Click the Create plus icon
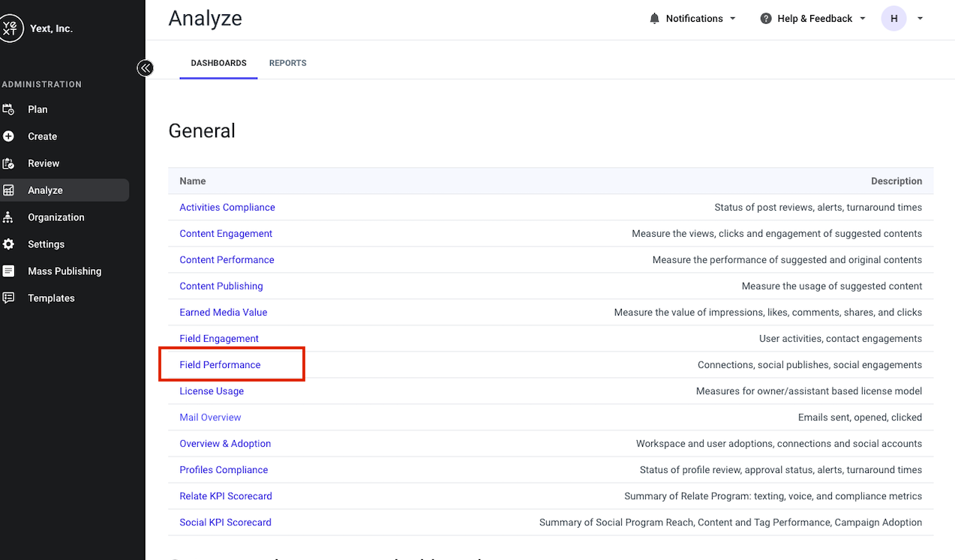Viewport: 955px width, 560px height. [x=8, y=136]
